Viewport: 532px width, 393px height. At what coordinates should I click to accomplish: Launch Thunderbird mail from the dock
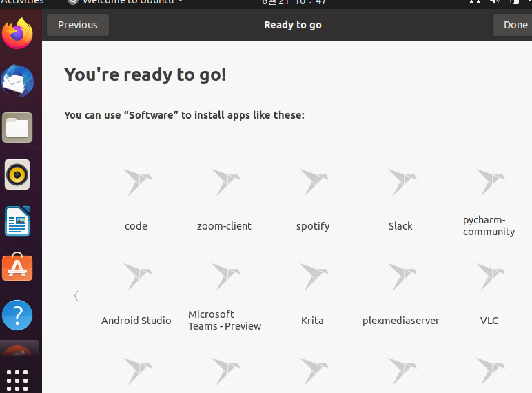point(17,81)
